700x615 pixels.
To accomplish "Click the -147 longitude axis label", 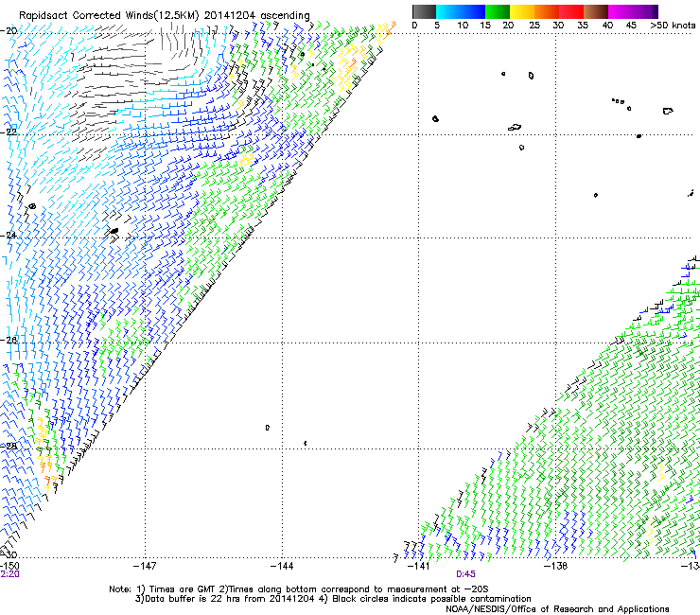I will 145,567.
